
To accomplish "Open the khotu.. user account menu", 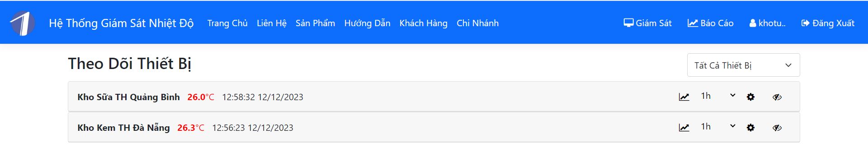I will [x=767, y=23].
